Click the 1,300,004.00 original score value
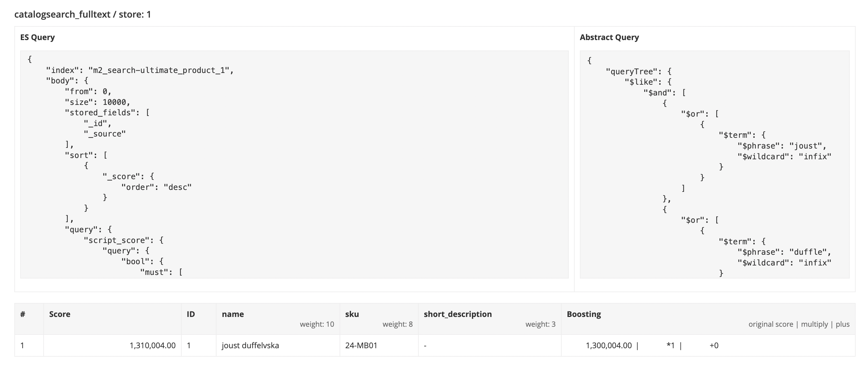 609,345
